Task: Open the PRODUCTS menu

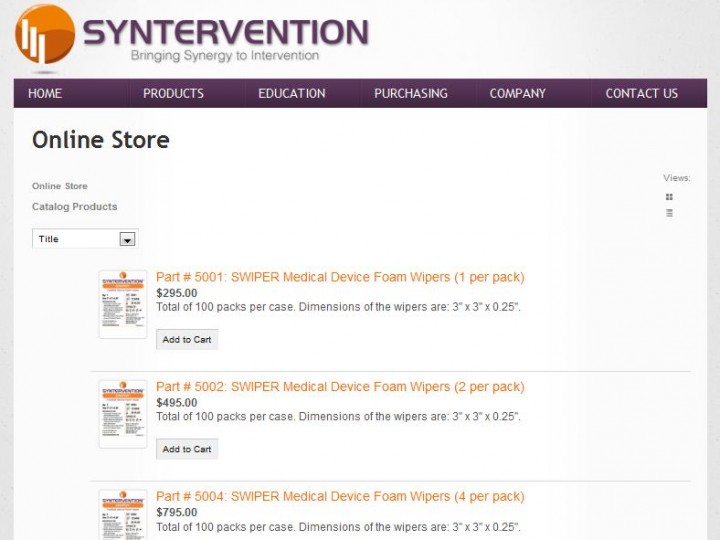Action: coord(173,94)
